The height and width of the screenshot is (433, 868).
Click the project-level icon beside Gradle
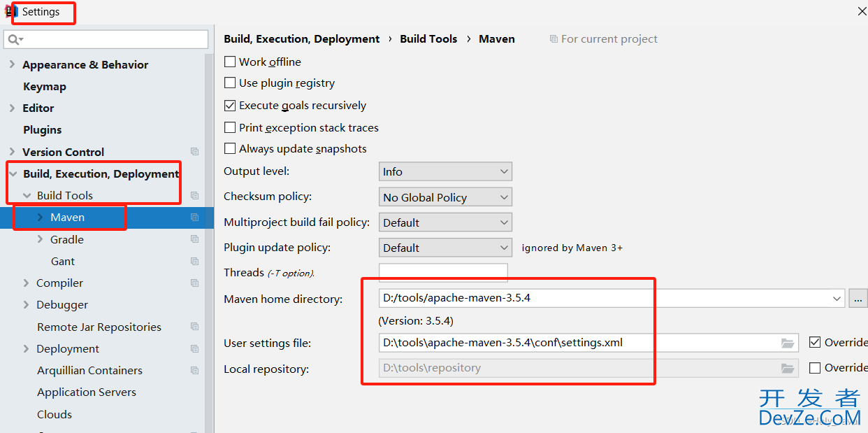pos(195,239)
